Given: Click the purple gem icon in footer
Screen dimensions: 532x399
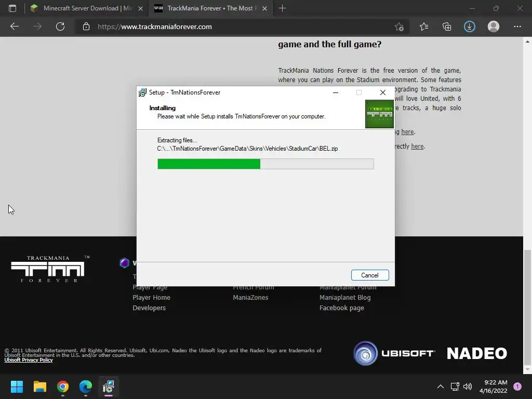Looking at the screenshot, I should [125, 262].
